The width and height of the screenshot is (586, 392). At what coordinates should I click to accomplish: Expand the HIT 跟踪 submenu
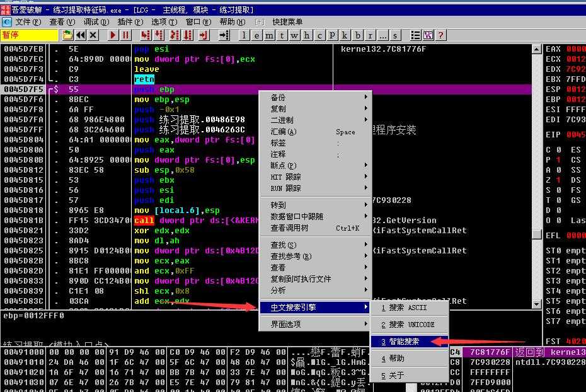tap(316, 176)
